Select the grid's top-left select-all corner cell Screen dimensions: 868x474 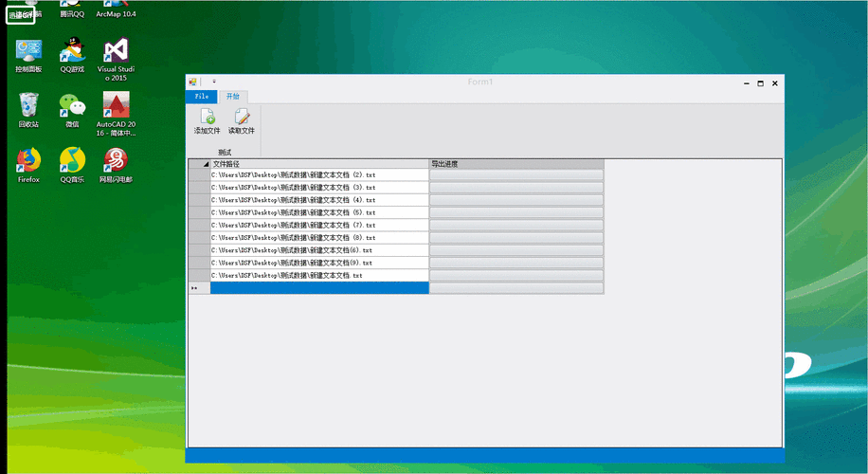pos(199,164)
